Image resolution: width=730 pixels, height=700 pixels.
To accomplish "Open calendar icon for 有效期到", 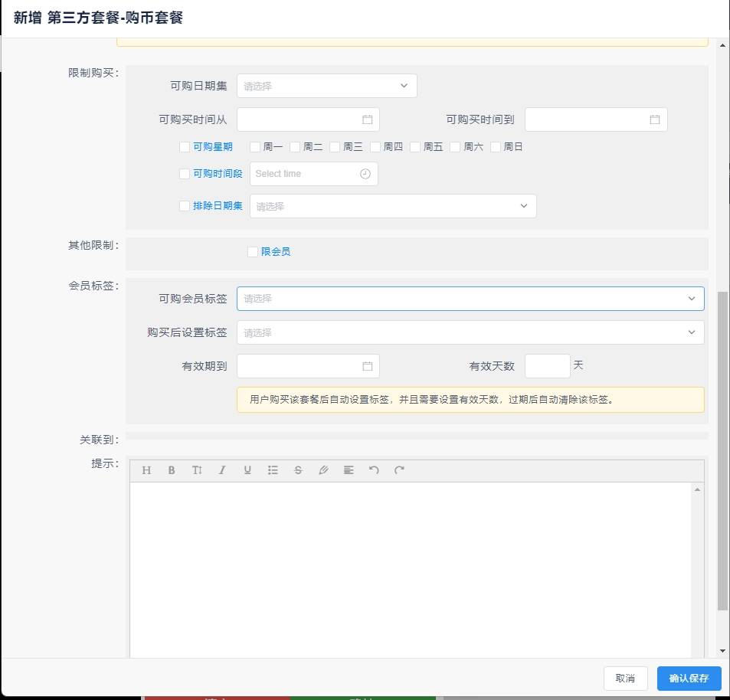I will tap(368, 366).
